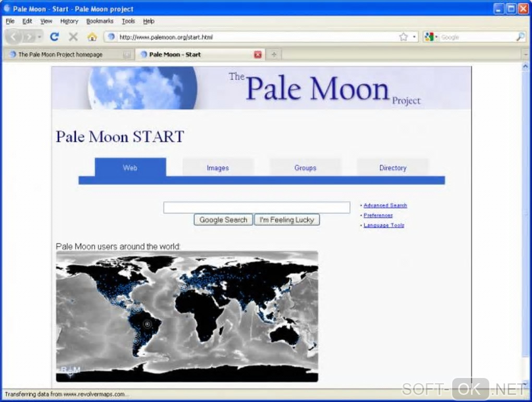Select the Groups search tab
Image resolution: width=532 pixels, height=402 pixels.
tap(305, 167)
